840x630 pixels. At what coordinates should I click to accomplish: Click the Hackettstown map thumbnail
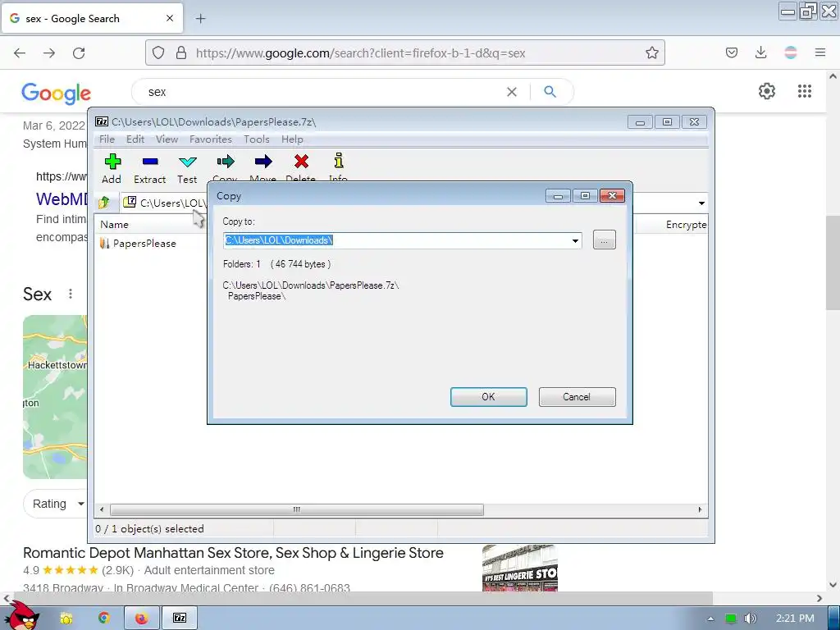pyautogui.click(x=55, y=397)
